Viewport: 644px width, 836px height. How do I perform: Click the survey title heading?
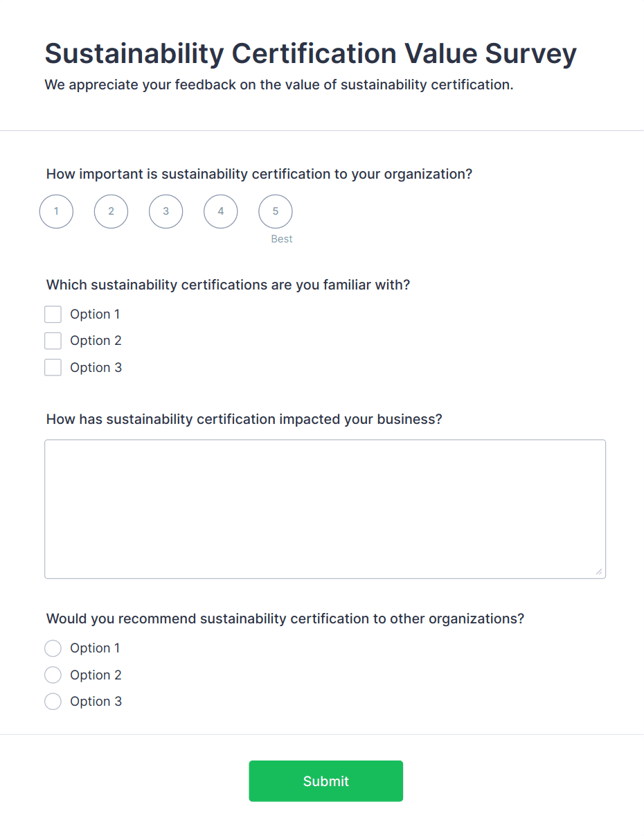pos(310,53)
